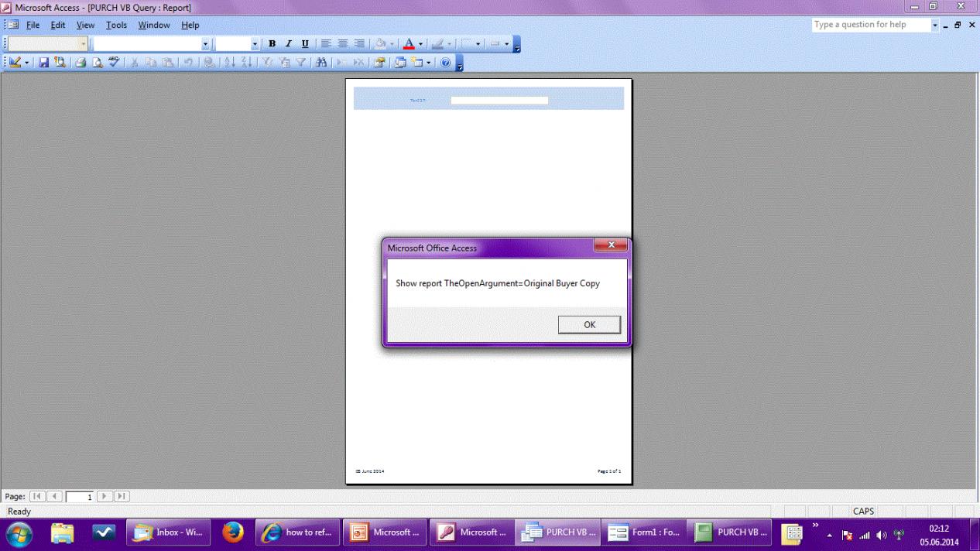
Task: Click the Sort Ascending icon
Action: coord(230,63)
